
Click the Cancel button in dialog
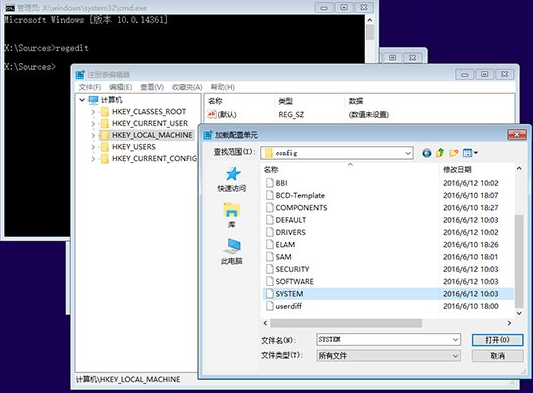[497, 356]
